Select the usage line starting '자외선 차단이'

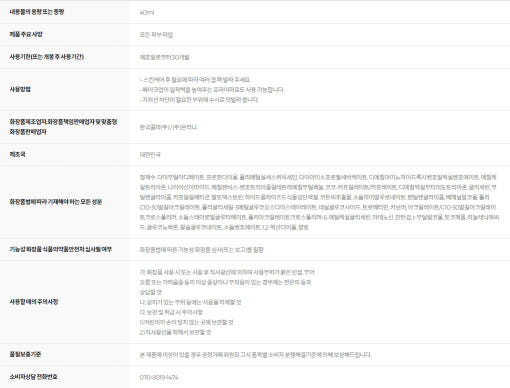pyautogui.click(x=199, y=100)
